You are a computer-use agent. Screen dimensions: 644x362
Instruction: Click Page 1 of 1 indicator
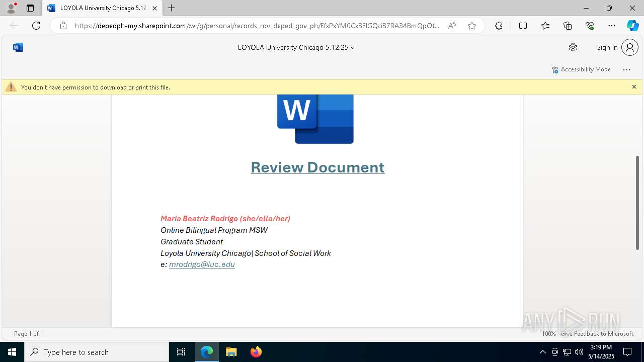[x=29, y=334]
